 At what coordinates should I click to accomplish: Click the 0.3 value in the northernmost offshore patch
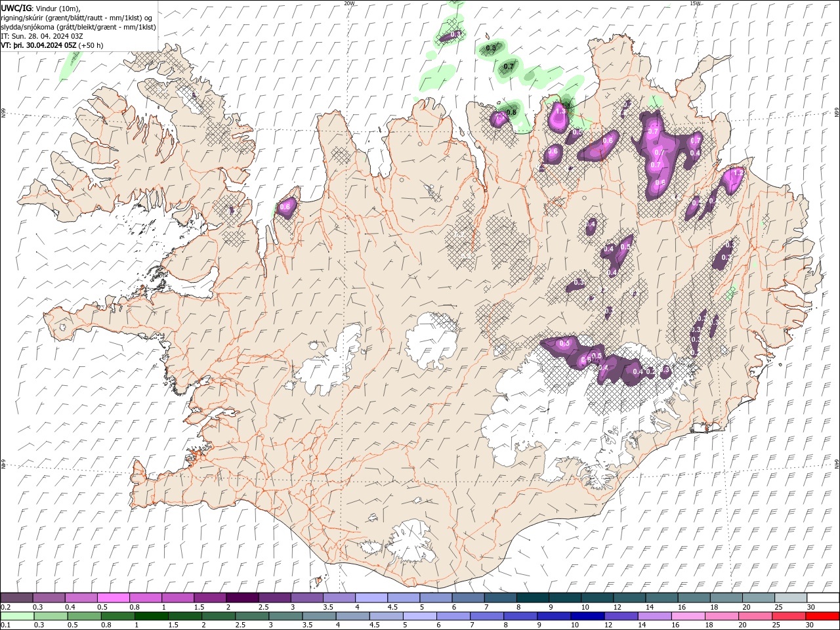455,33
